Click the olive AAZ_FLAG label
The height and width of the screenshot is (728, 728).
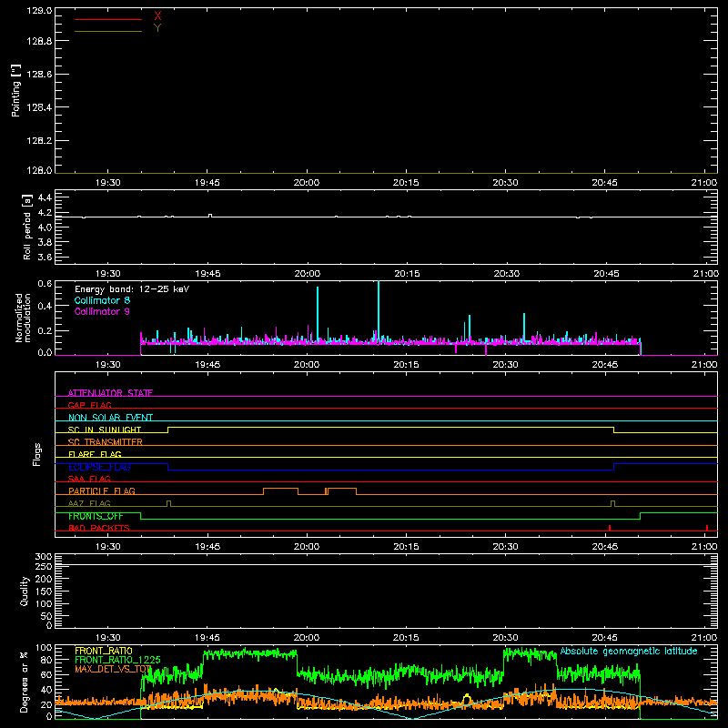click(89, 503)
